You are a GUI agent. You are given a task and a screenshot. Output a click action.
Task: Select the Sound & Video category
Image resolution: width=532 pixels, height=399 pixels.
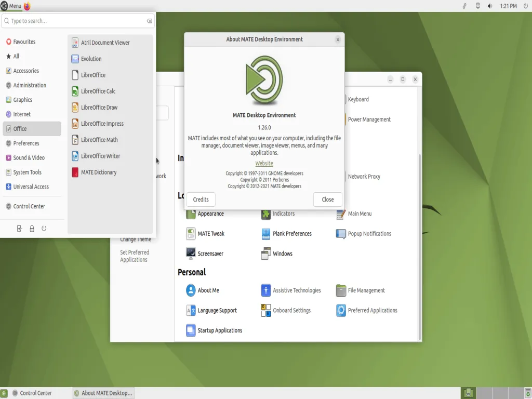pyautogui.click(x=32, y=157)
